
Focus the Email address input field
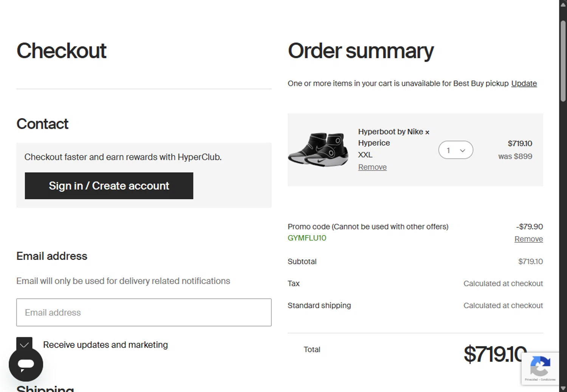pyautogui.click(x=144, y=312)
